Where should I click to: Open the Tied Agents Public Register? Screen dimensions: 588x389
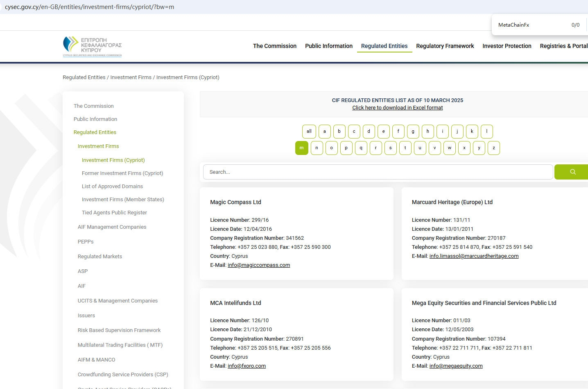tap(114, 213)
